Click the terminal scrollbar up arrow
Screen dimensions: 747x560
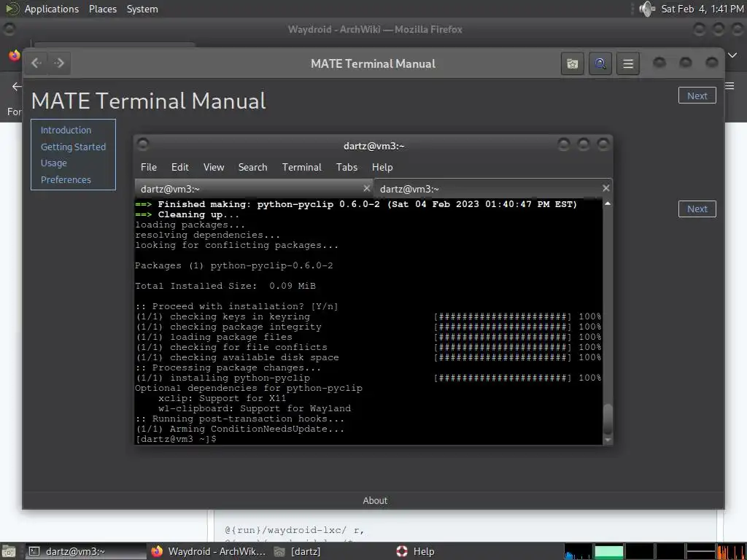(608, 204)
